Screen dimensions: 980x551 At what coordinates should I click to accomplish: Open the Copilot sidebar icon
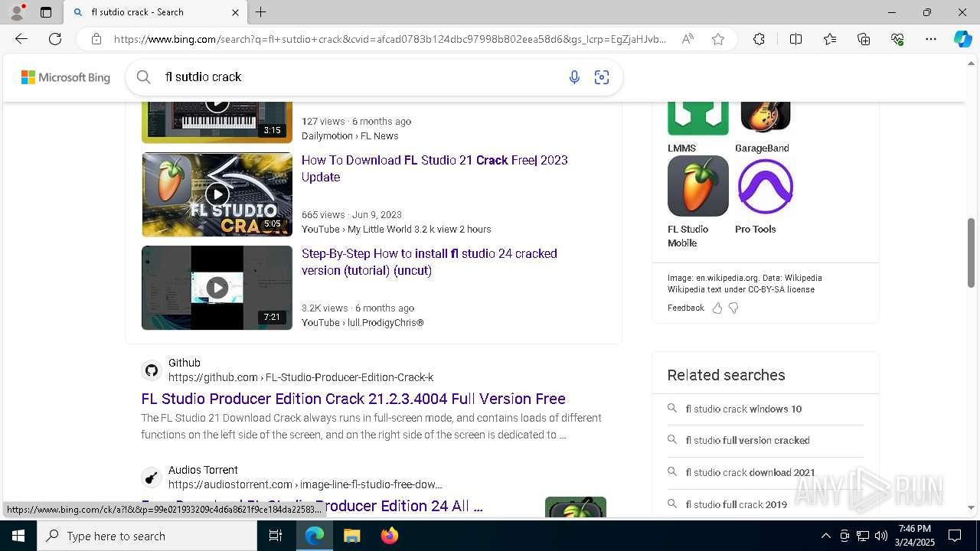click(x=963, y=39)
